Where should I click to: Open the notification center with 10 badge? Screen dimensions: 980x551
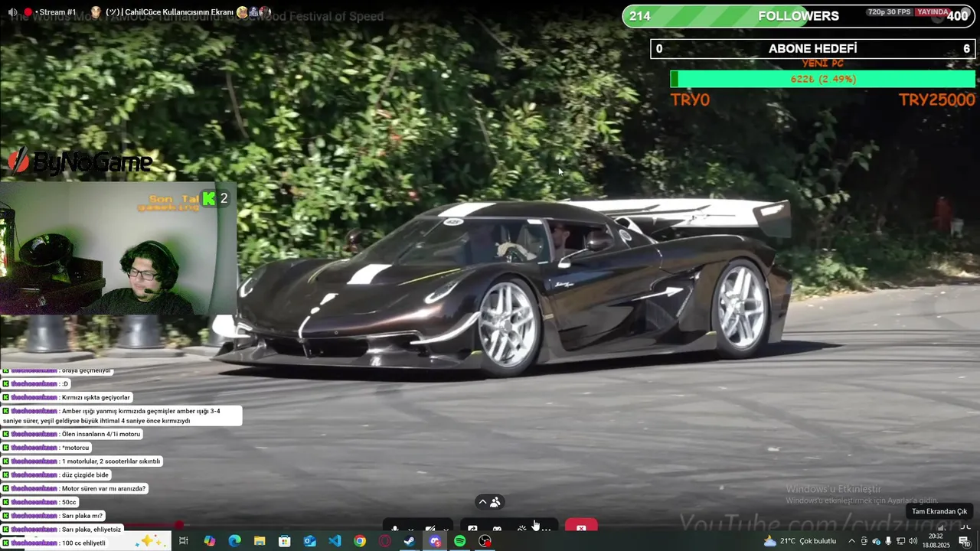point(965,541)
